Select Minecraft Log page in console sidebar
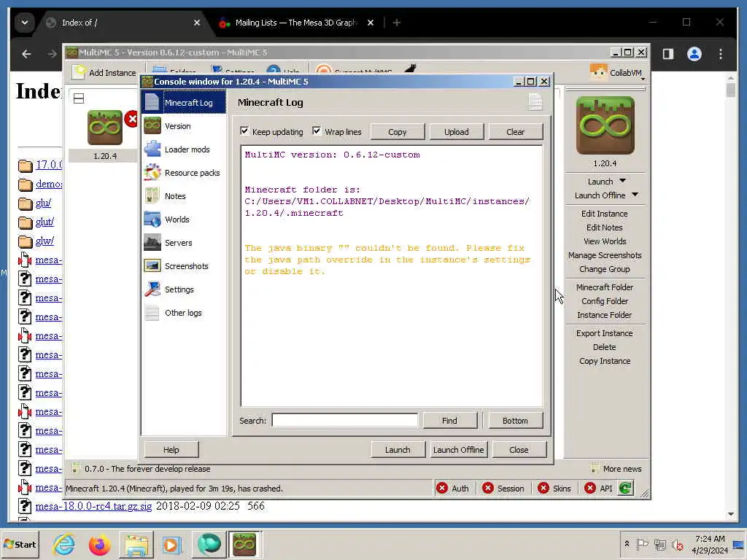Viewport: 747px width, 560px height. pyautogui.click(x=184, y=103)
